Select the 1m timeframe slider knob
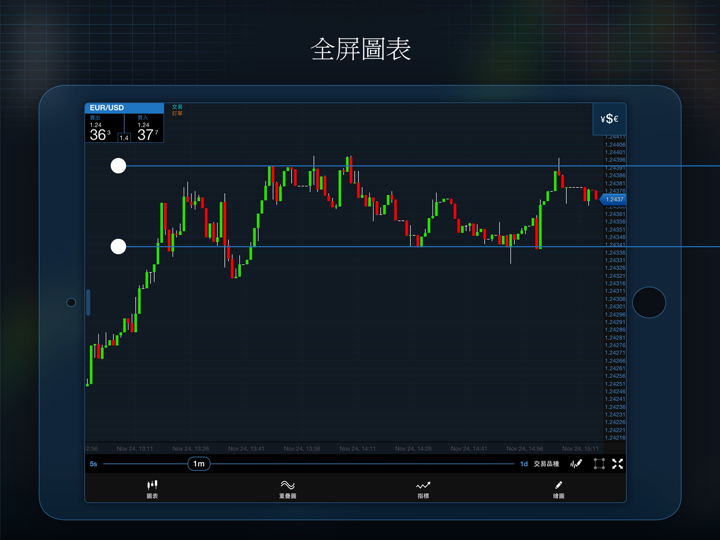 pyautogui.click(x=199, y=464)
